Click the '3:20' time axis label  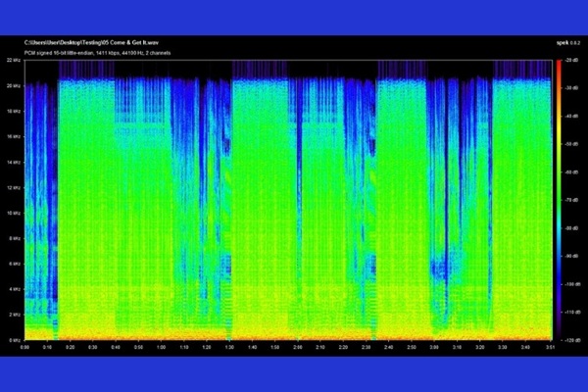coord(480,347)
